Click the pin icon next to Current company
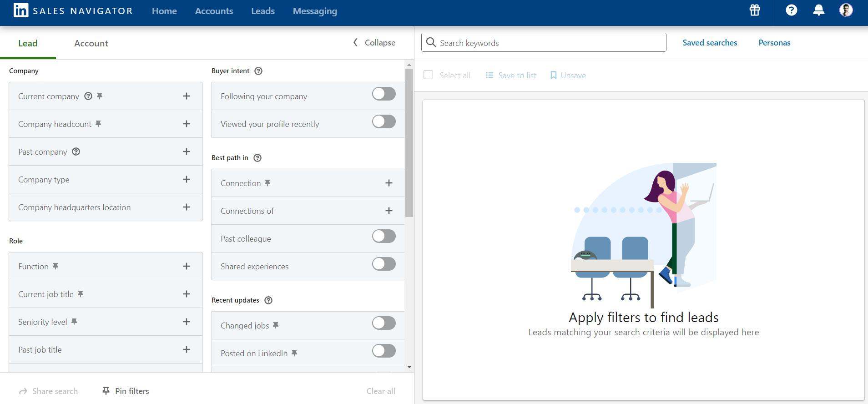 (100, 96)
